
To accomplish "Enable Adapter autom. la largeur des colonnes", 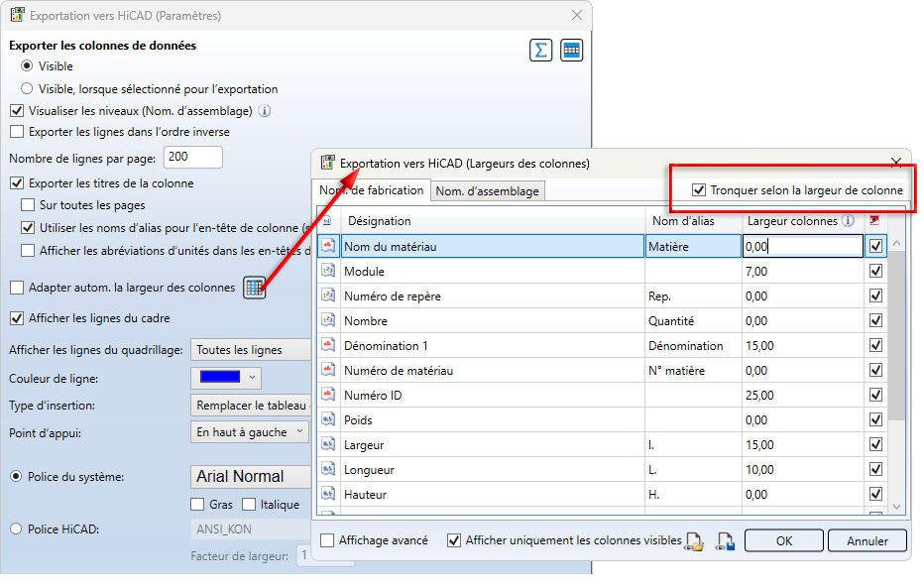I will click(x=17, y=288).
